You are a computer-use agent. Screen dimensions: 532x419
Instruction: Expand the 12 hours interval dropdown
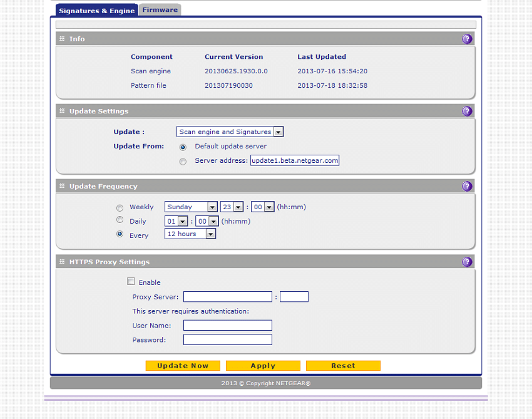[x=190, y=234]
